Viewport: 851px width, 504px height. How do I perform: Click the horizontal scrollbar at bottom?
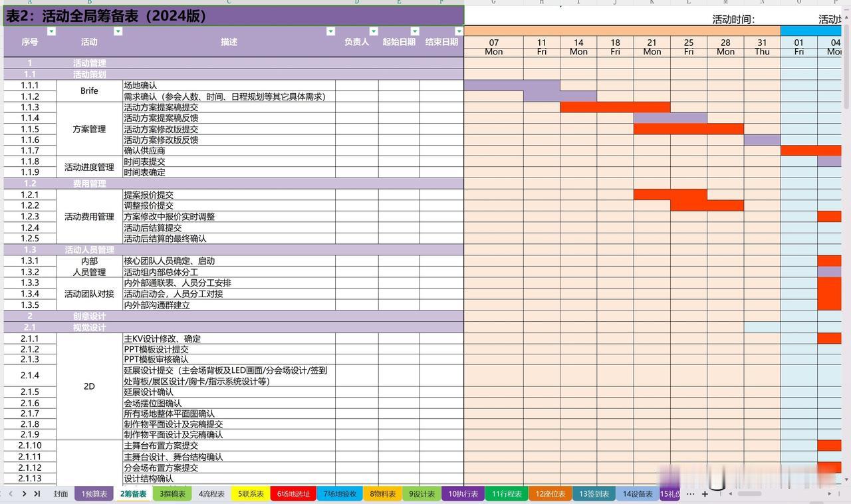749,494
